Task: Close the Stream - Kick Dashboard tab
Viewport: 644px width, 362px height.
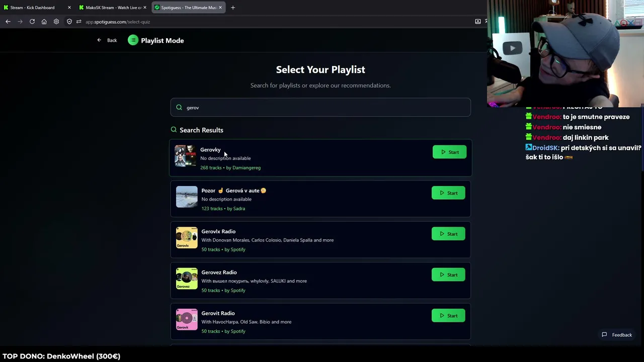Action: 69,8
